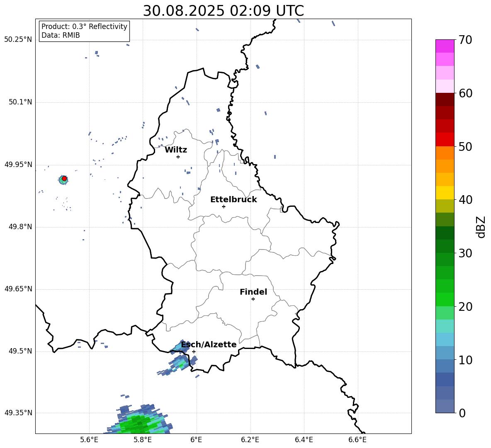Viewport: 491px width, 448px height.
Task: Click the 49.35°N latitude label
Action: [x=18, y=413]
